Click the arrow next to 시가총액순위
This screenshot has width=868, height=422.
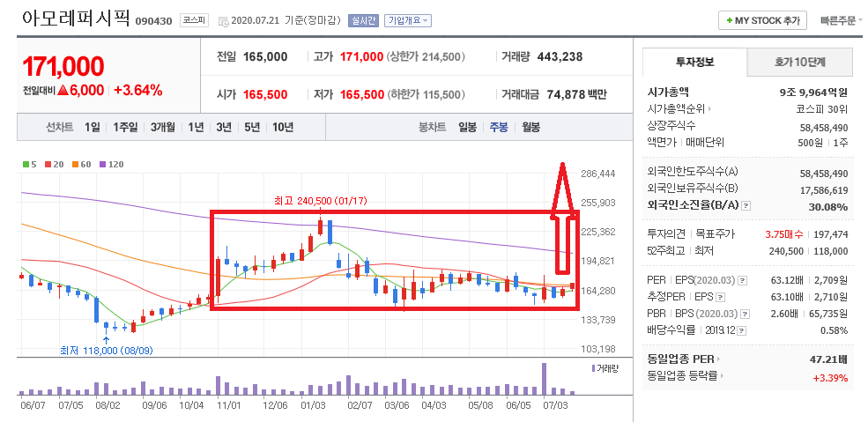click(709, 109)
